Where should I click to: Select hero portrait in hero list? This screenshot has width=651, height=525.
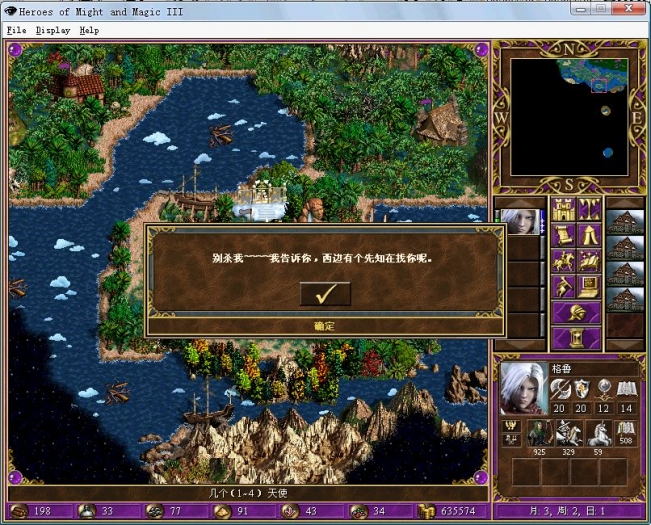click(x=520, y=222)
